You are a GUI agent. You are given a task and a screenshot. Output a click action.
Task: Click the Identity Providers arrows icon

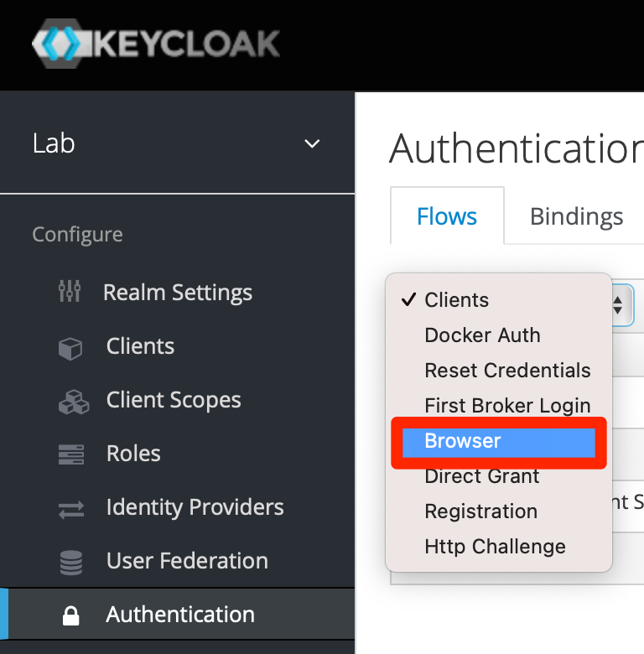pyautogui.click(x=71, y=510)
